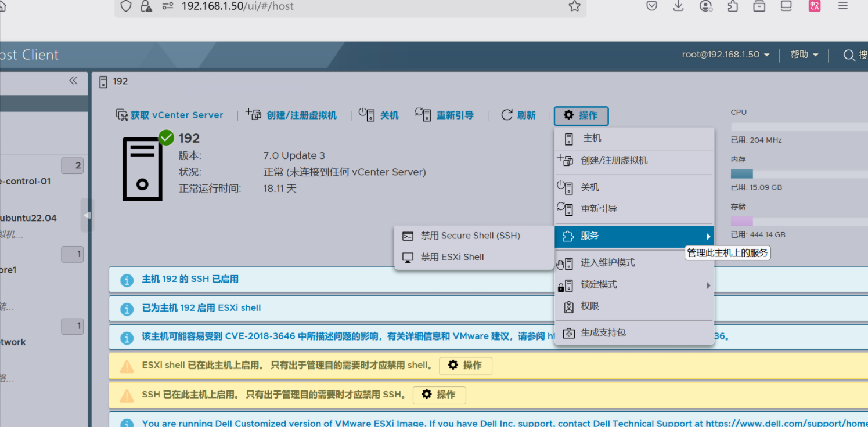Click the translate extension icon

coord(815,6)
